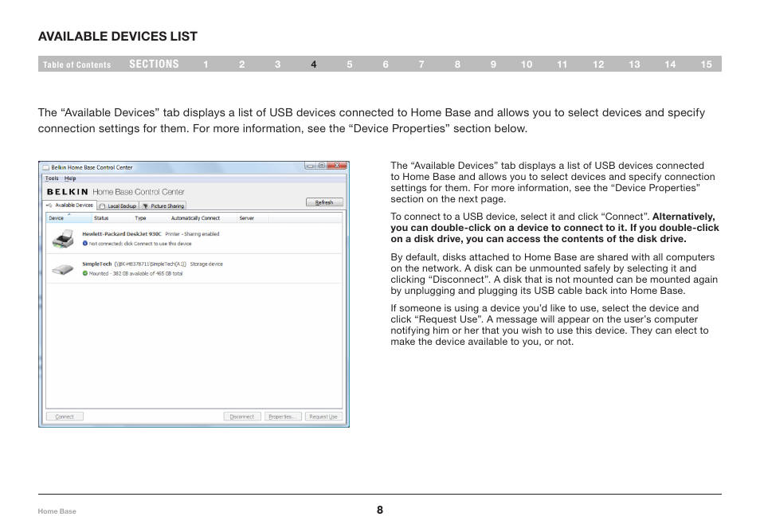Click the Connect button
Screen dimensions: 760x532
pyautogui.click(x=65, y=417)
